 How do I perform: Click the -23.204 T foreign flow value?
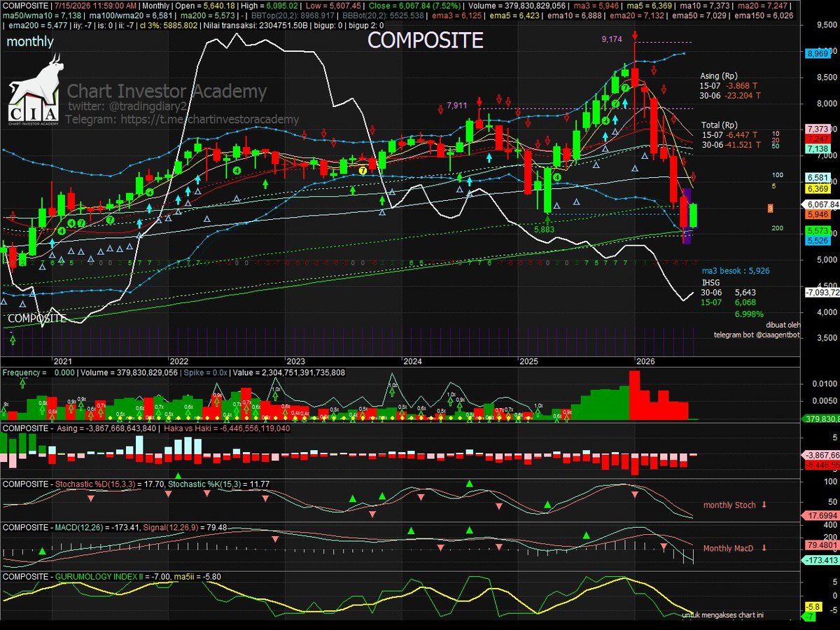pyautogui.click(x=743, y=95)
